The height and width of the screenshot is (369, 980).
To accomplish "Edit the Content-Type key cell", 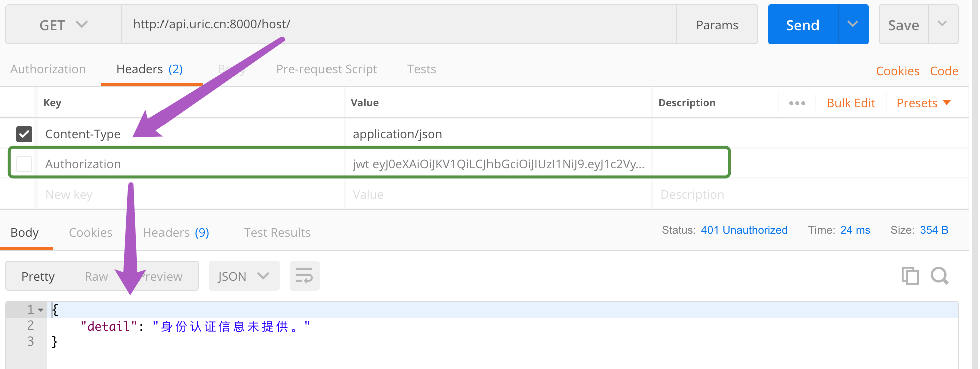I will (191, 134).
